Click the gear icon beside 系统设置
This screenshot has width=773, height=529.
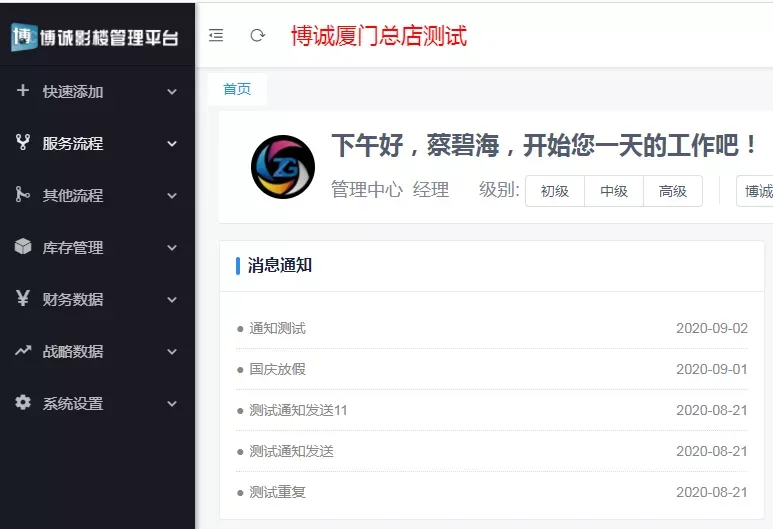(x=23, y=403)
